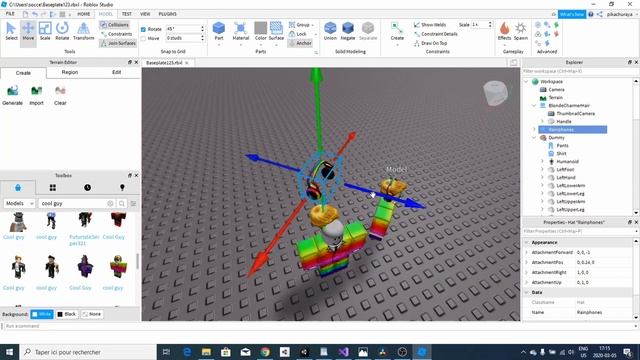The image size is (640, 360).
Task: Switch to the HOME ribbon tab
Action: 83,14
